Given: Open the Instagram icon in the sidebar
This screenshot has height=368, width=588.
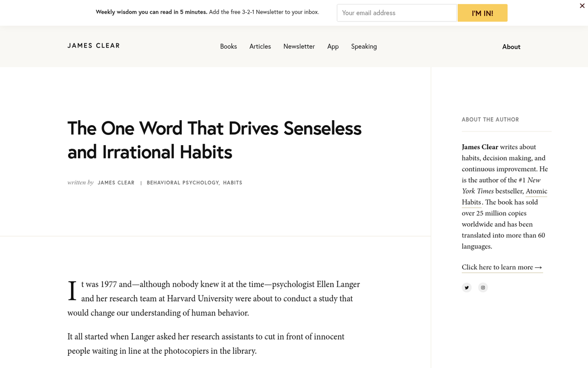Looking at the screenshot, I should point(483,288).
